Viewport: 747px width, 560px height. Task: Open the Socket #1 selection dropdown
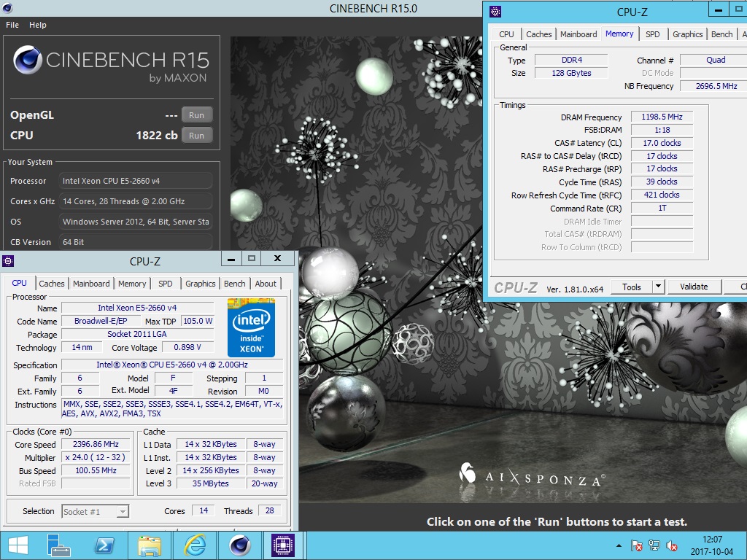coord(96,511)
